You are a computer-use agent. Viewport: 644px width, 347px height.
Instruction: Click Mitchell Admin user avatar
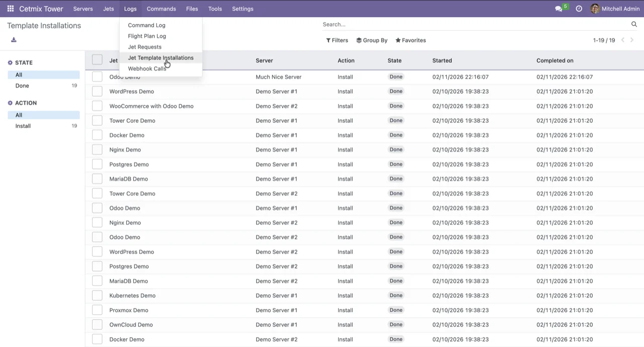click(595, 9)
